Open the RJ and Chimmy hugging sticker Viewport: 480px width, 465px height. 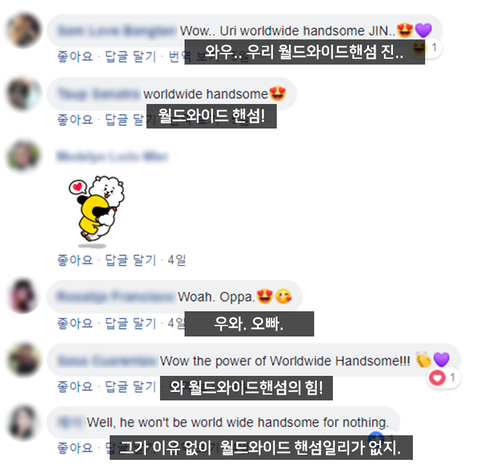point(97,211)
